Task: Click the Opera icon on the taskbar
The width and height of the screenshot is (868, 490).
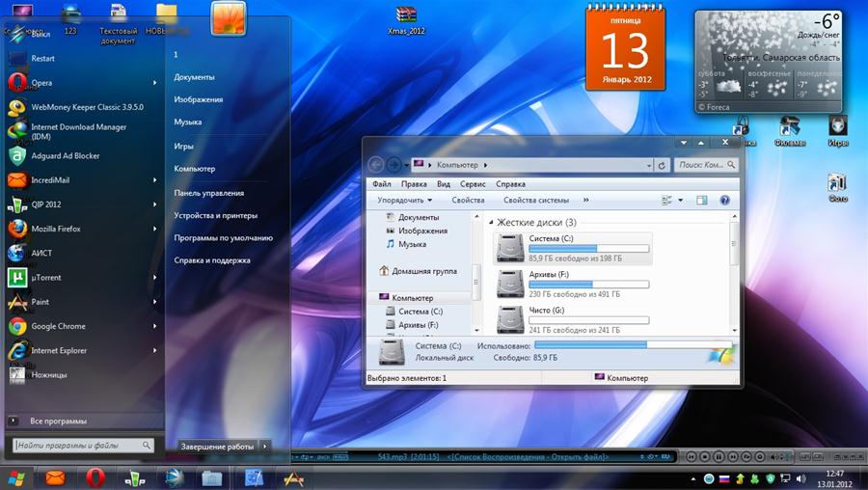Action: click(95, 477)
